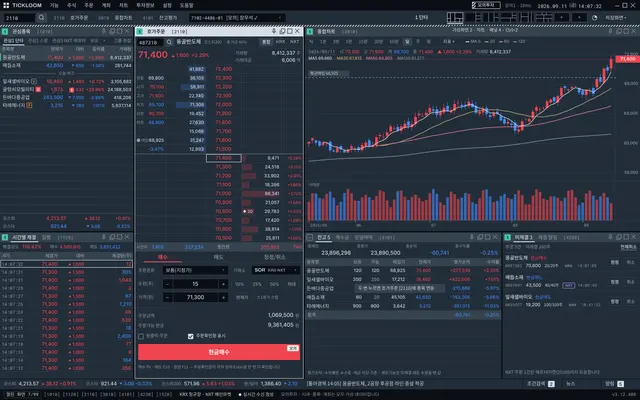The height and width of the screenshot is (400, 640).
Task: Click the quantity field showing 15
Action: click(195, 284)
